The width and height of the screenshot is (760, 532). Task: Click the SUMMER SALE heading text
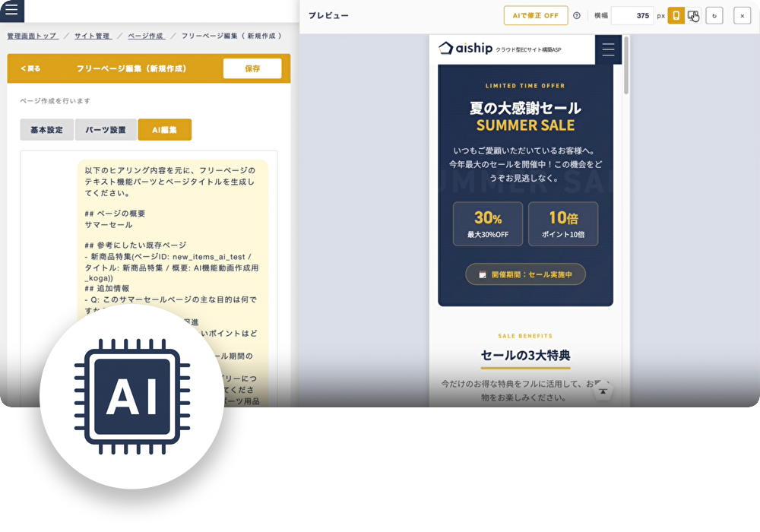525,125
